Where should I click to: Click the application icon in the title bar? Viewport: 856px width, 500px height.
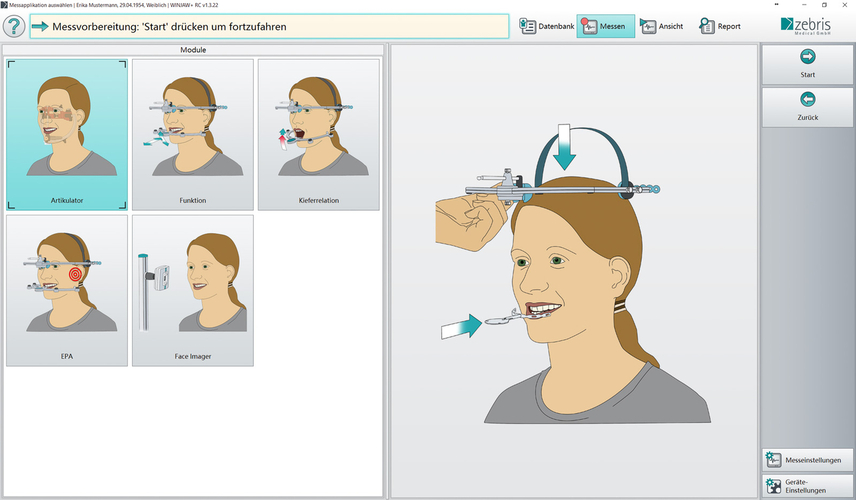pyautogui.click(x=4, y=5)
